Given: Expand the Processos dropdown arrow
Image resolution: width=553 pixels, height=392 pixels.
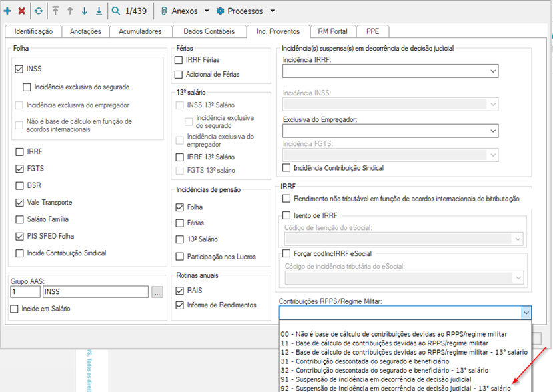Looking at the screenshot, I should point(273,11).
